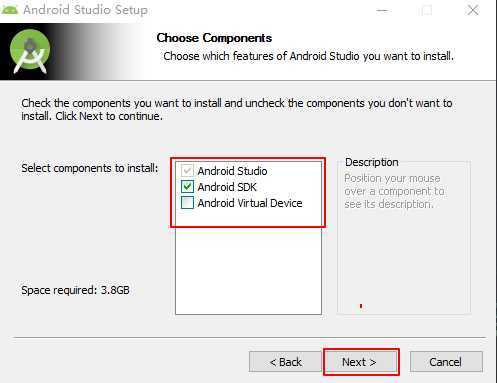This screenshot has width=497, height=383.
Task: Minimize the Android Studio Setup window
Action: (x=382, y=10)
